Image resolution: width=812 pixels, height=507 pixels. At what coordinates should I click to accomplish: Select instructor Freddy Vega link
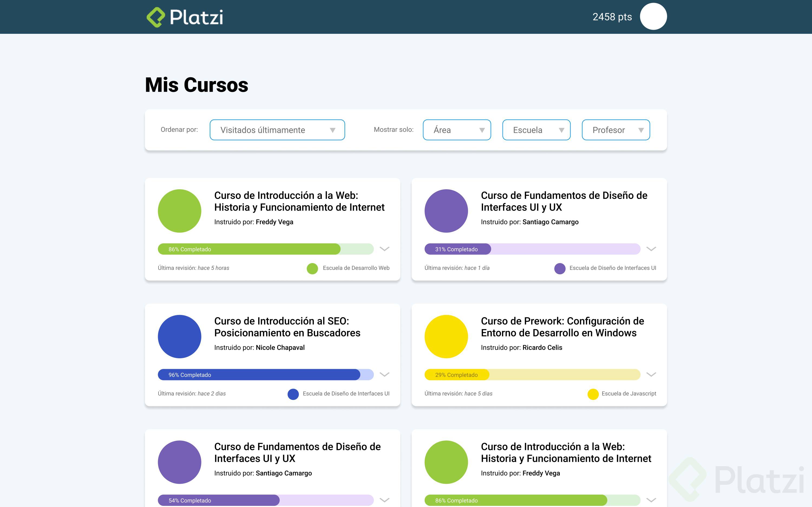click(274, 222)
